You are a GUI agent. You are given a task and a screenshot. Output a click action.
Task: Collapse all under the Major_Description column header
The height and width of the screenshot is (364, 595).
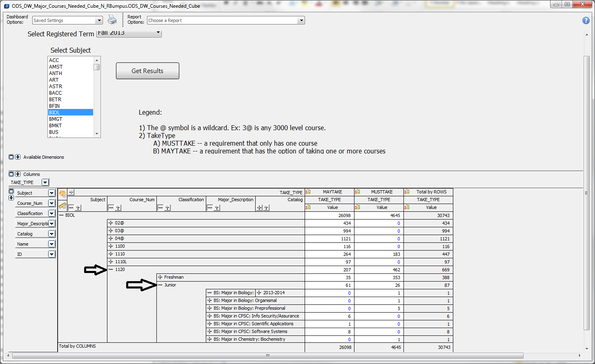(209, 208)
